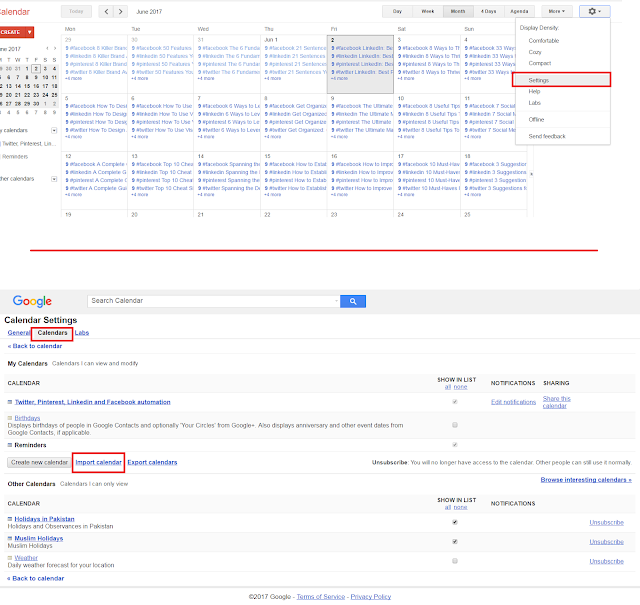Select Compact display density
The width and height of the screenshot is (640, 605).
point(540,63)
